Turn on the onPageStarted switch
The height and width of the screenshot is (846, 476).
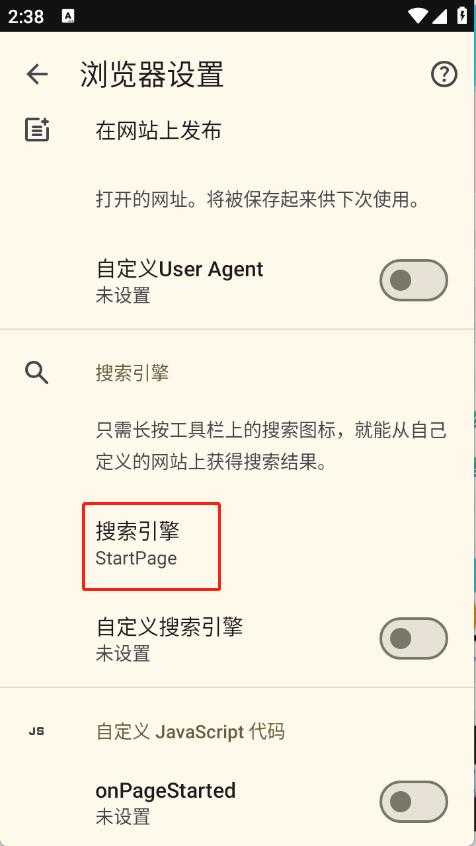pyautogui.click(x=413, y=802)
